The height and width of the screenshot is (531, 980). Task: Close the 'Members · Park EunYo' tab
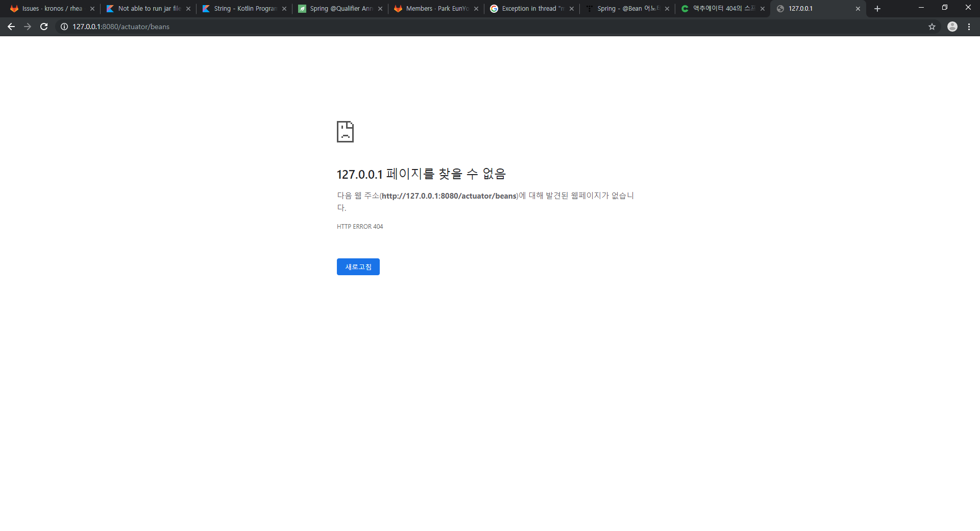(x=476, y=9)
